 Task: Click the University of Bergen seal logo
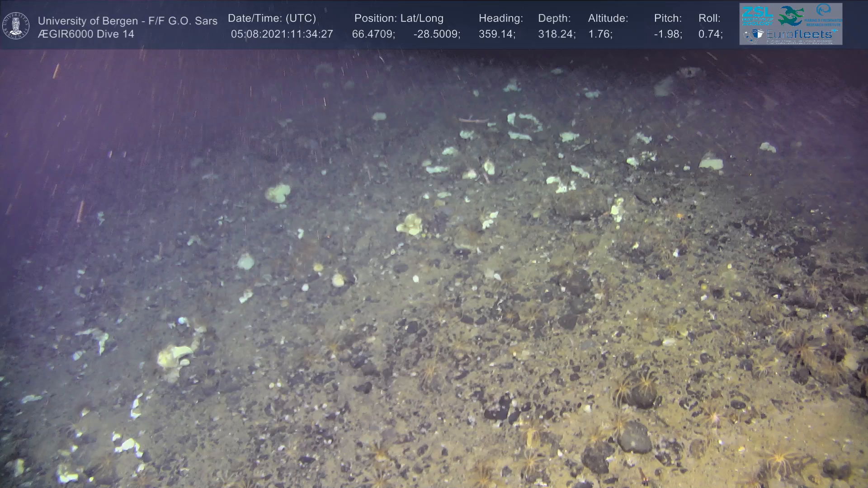coord(16,26)
